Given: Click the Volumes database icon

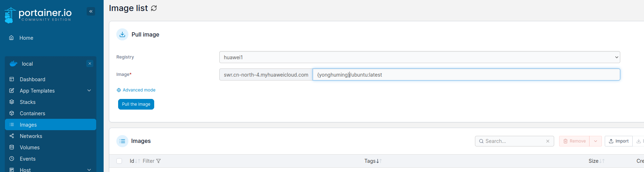Looking at the screenshot, I should [12, 147].
